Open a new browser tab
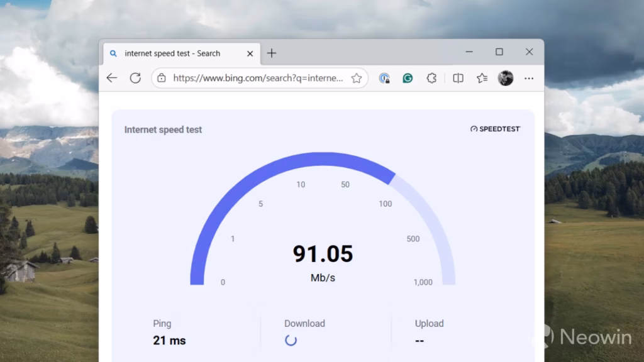 pos(272,53)
